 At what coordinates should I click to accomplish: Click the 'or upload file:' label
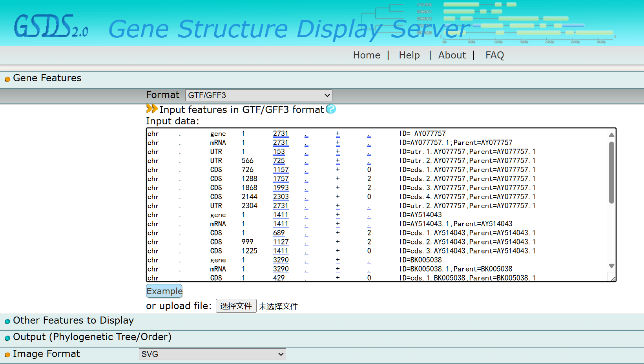[179, 306]
